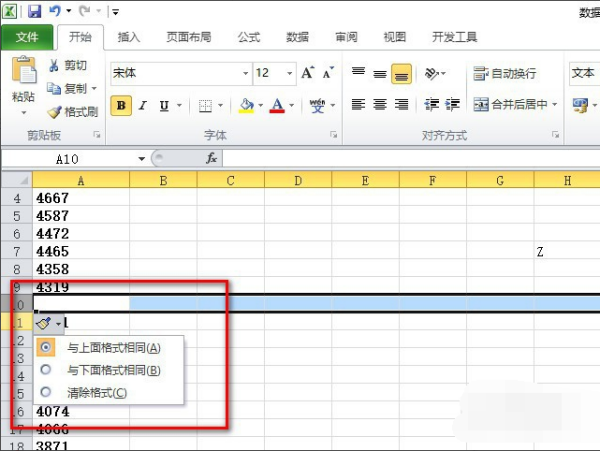600x451 pixels.
Task: Click the phonetic guide wén icon
Action: click(x=317, y=105)
